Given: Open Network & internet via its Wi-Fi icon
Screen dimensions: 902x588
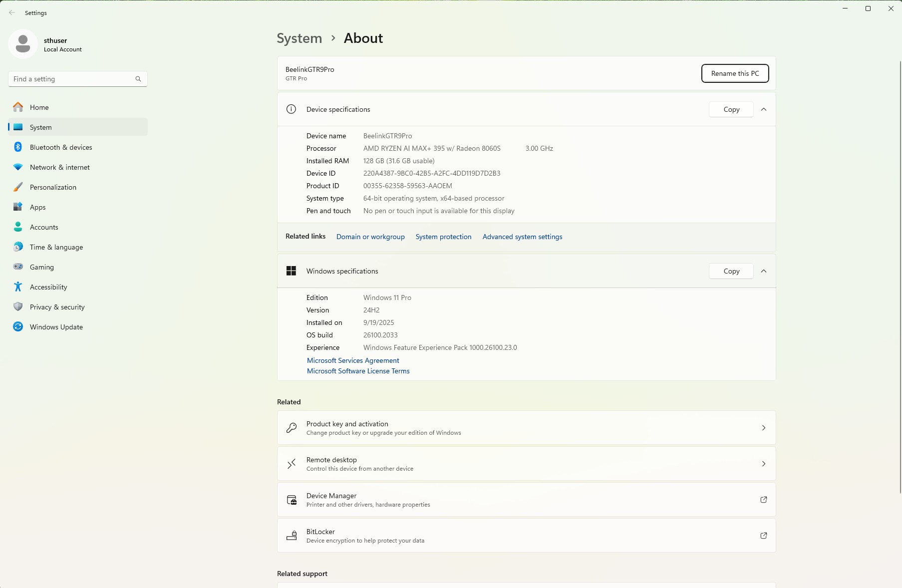Looking at the screenshot, I should 18,167.
